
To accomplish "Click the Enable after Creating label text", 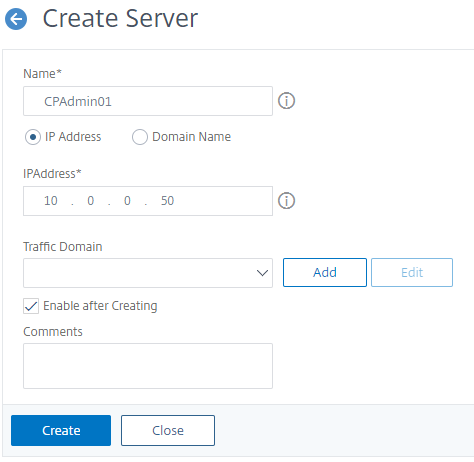I will click(100, 306).
